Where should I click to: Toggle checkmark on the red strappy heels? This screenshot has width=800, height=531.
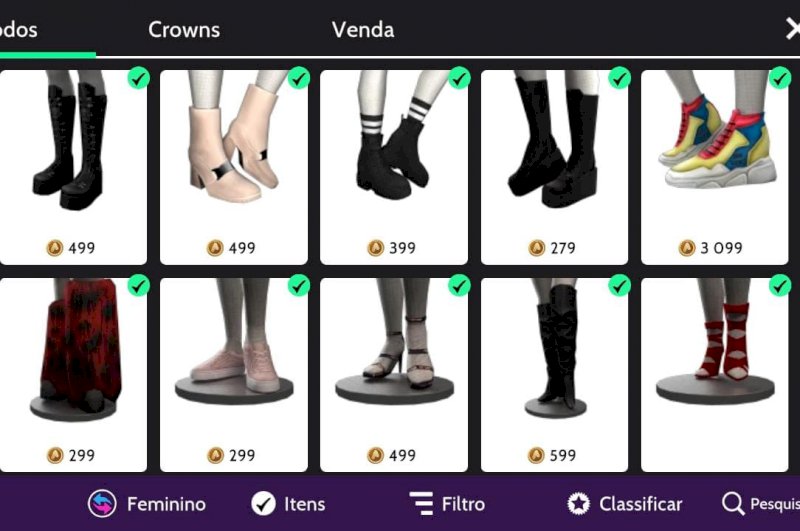click(780, 286)
